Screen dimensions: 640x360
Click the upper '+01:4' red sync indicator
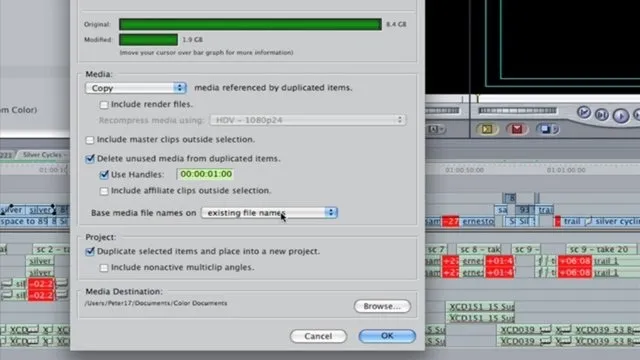click(x=499, y=261)
